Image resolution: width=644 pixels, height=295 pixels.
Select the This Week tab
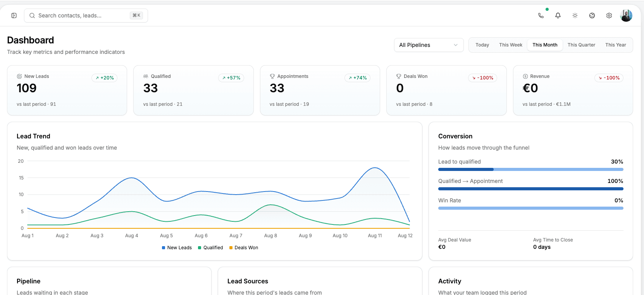pos(511,45)
